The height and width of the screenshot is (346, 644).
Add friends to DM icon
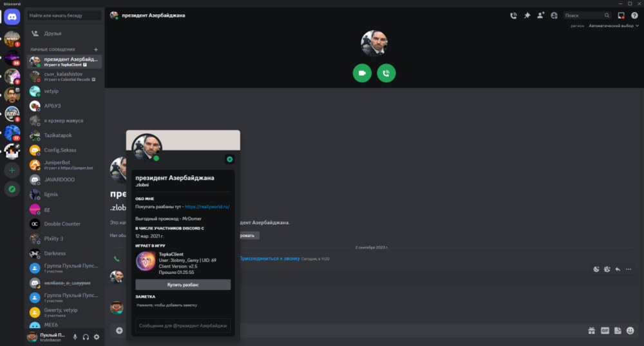point(540,15)
